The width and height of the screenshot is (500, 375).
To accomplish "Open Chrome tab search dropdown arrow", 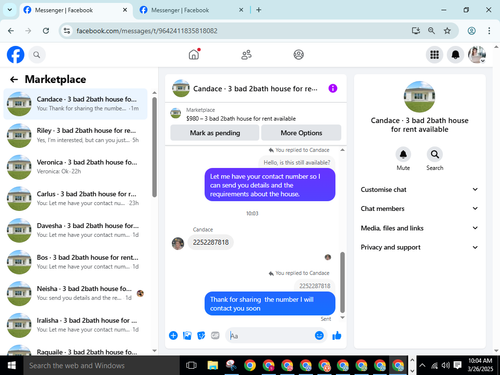I will [10, 10].
